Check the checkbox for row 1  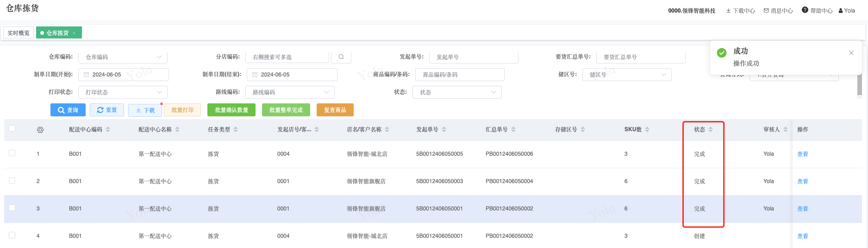tap(12, 153)
